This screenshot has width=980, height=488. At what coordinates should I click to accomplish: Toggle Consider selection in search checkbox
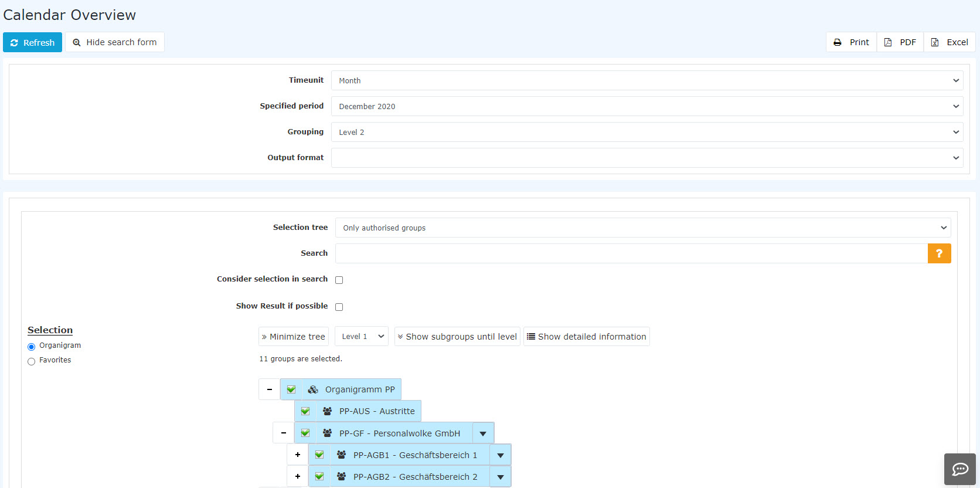point(339,280)
